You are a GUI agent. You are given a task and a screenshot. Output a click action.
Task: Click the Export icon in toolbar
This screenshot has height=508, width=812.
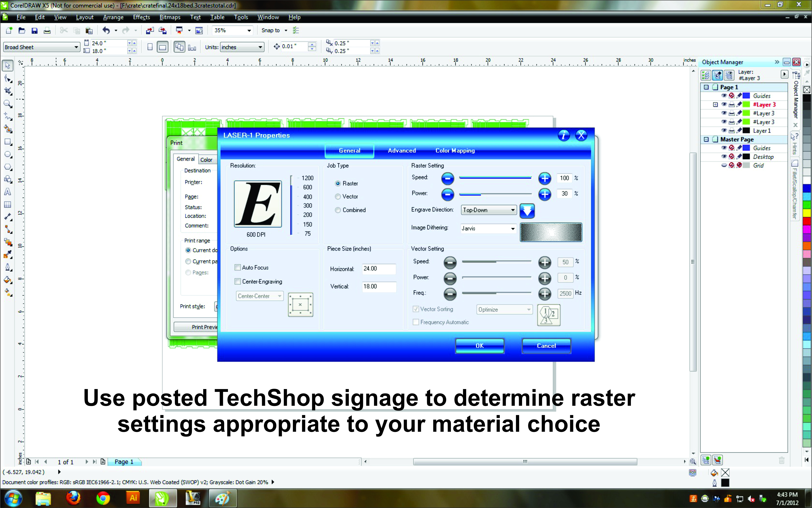162,31
